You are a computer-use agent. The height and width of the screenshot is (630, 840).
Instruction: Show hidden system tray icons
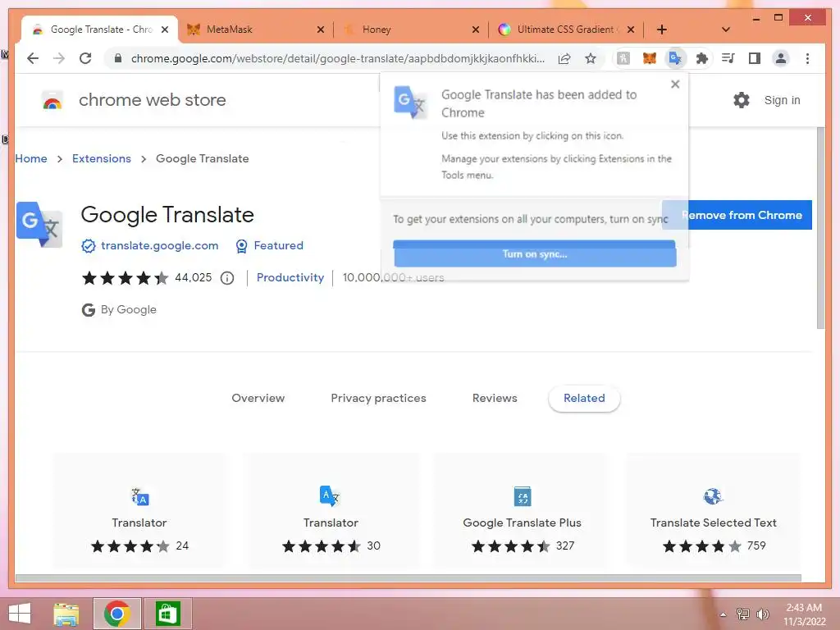coord(723,614)
